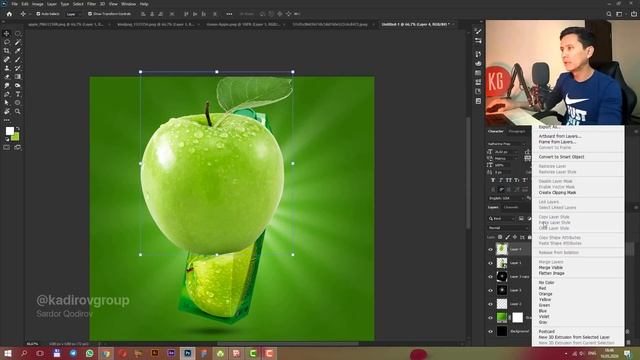Open the Edit Toolbar three-dots button

click(x=7, y=120)
